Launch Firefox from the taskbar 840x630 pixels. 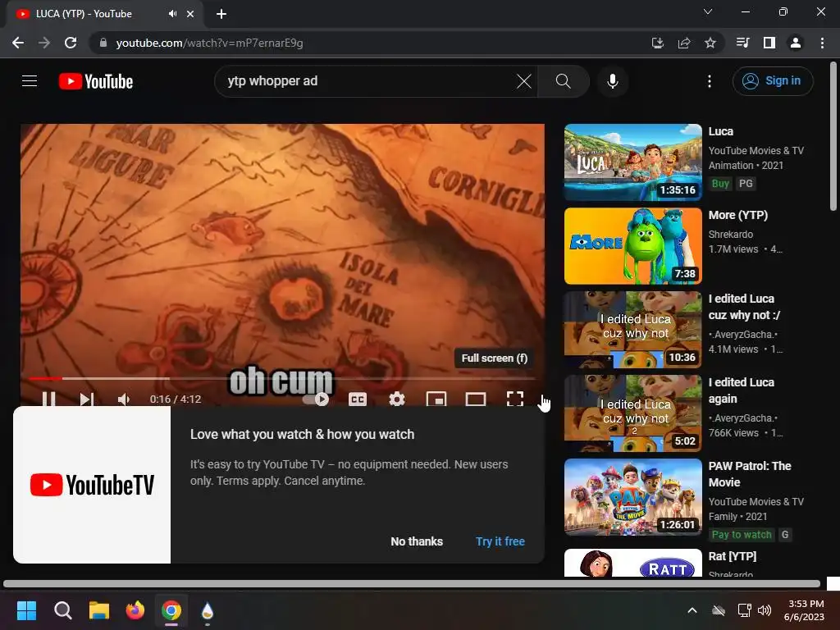[x=135, y=610]
